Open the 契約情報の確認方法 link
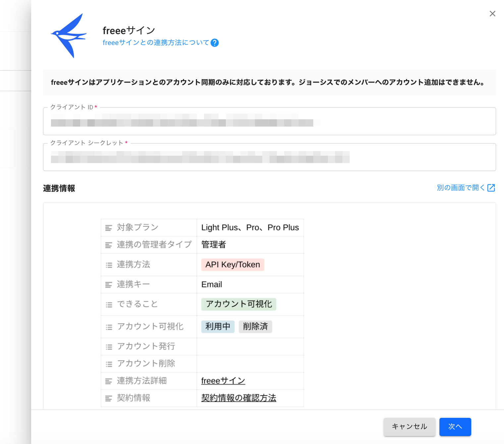 point(238,398)
